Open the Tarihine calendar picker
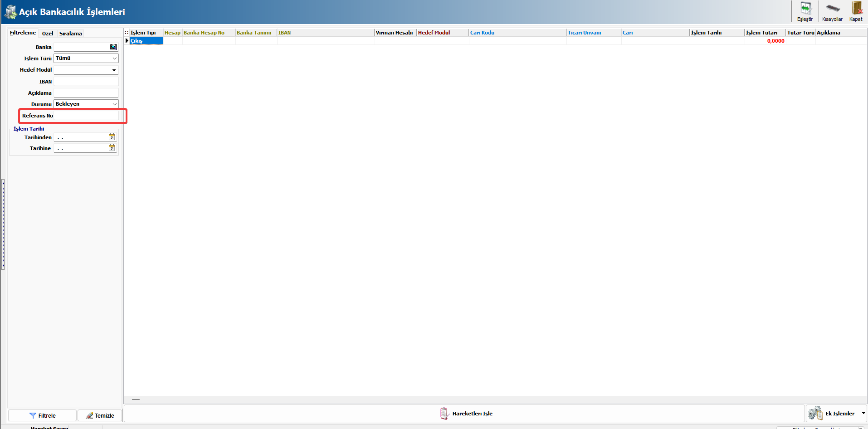 click(112, 148)
